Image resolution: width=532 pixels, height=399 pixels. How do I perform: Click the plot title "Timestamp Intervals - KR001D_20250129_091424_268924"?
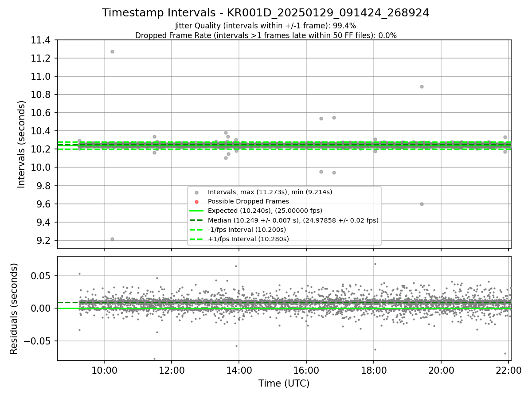(x=266, y=13)
